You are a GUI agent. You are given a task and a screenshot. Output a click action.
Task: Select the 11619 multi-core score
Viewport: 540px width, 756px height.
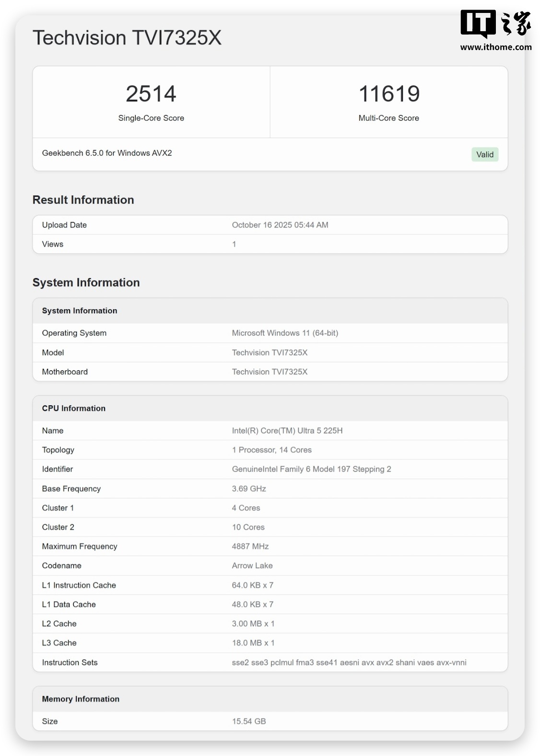point(388,94)
